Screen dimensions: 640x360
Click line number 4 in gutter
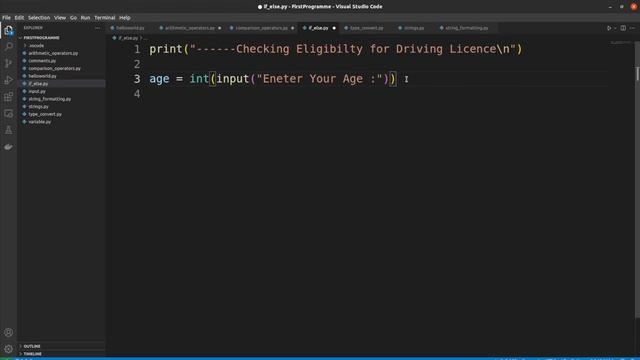click(137, 94)
